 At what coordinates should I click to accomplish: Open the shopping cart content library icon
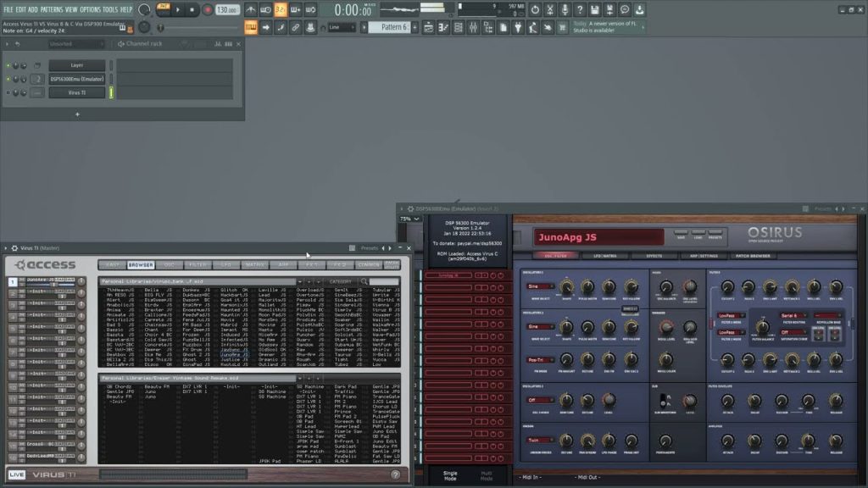[x=563, y=27]
